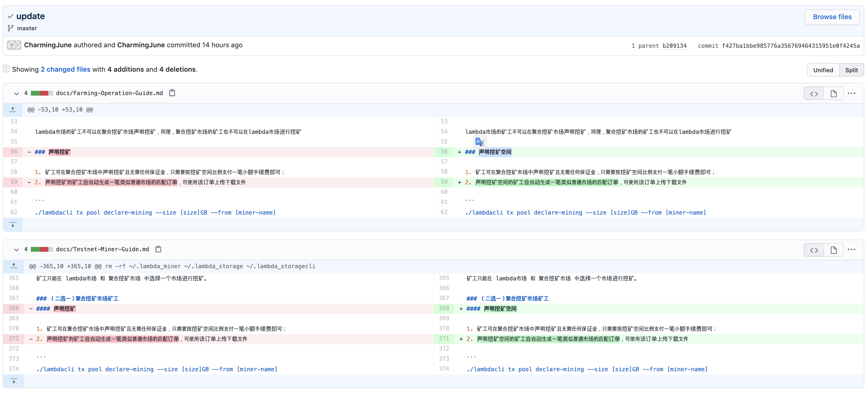Open parent commit b209134 link
The image size is (868, 393).
click(x=674, y=46)
